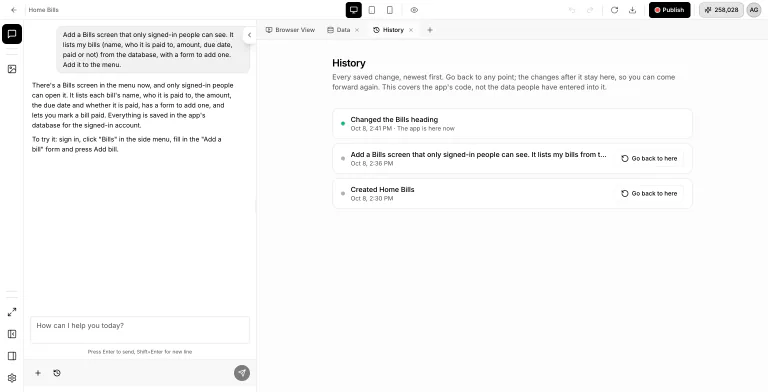Select the History tab
This screenshot has height=392, width=768.
pos(388,30)
